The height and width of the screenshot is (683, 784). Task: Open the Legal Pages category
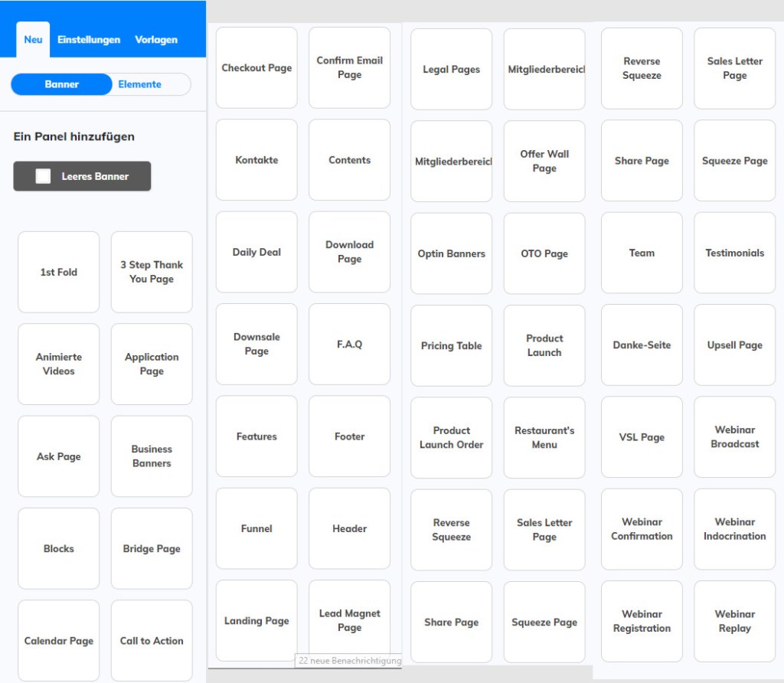451,69
